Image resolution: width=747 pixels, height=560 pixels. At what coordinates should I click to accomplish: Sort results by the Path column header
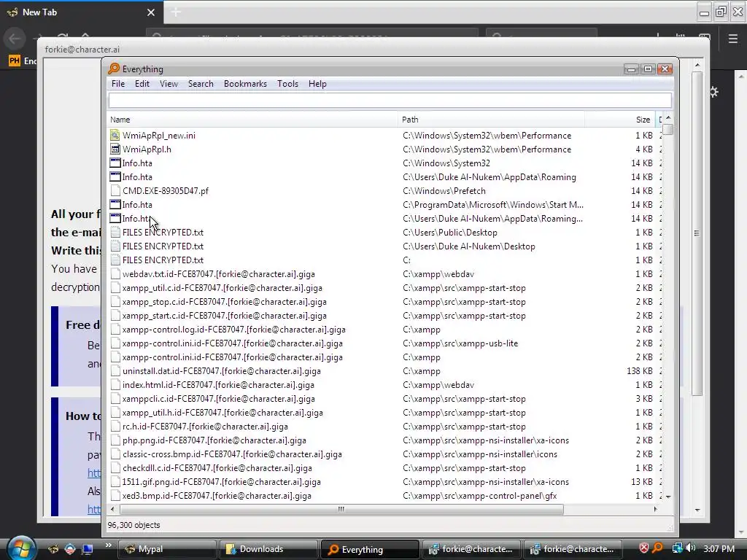(x=491, y=120)
